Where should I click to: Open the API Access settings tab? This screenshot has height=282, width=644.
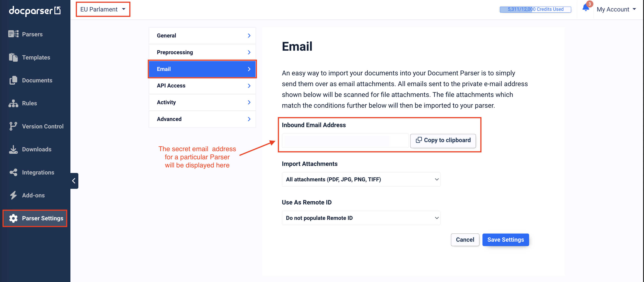(202, 85)
